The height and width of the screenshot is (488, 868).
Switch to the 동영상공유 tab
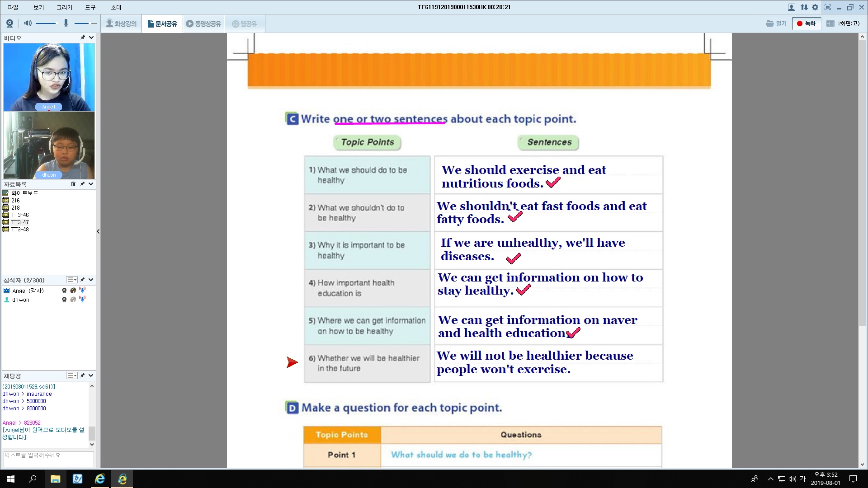click(203, 23)
